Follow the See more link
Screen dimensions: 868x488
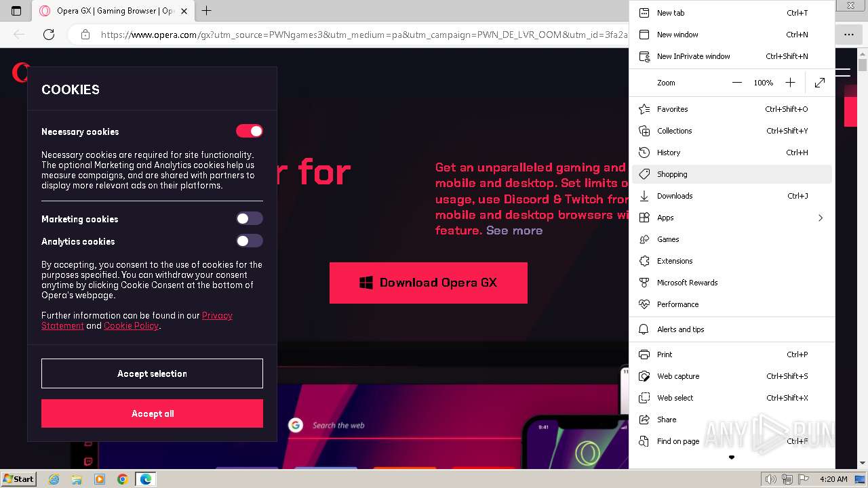pyautogui.click(x=514, y=230)
